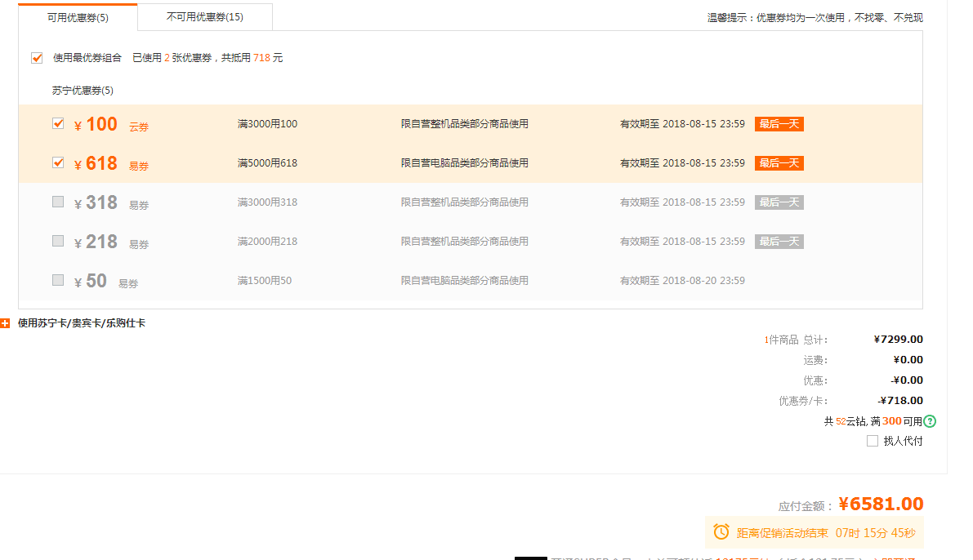The image size is (973, 560).
Task: Deselect the ¥618 易券 coupon
Action: point(58,162)
